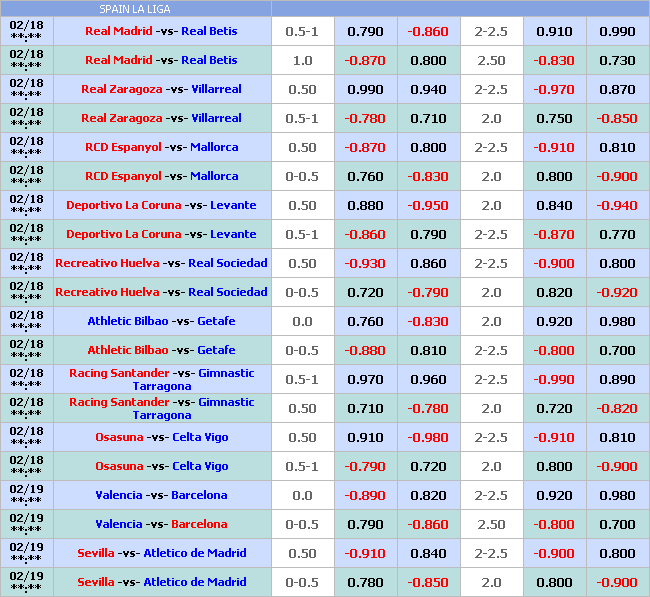Select 0.730 odds for Real Madrid match
The width and height of the screenshot is (650, 597).
[x=617, y=60]
